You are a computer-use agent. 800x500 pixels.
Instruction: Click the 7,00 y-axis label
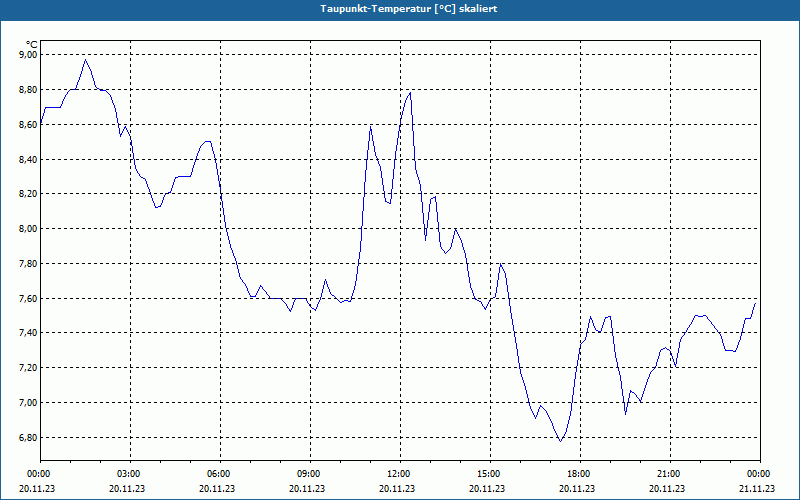coord(29,403)
